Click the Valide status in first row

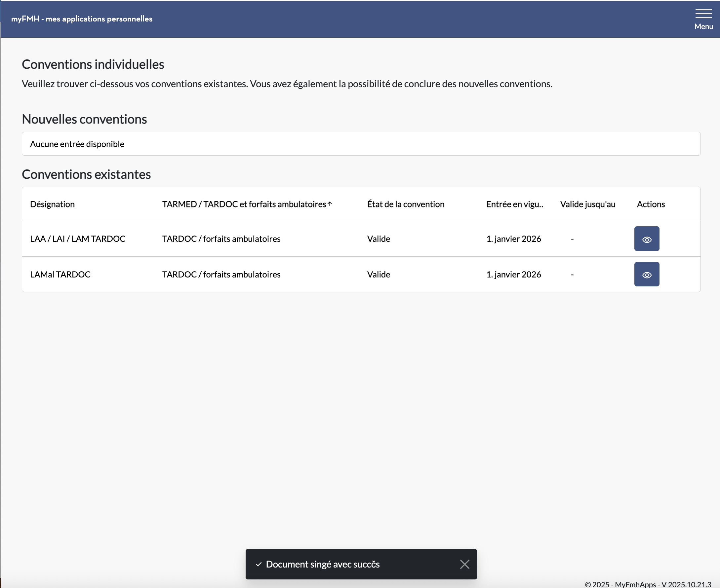pos(378,239)
